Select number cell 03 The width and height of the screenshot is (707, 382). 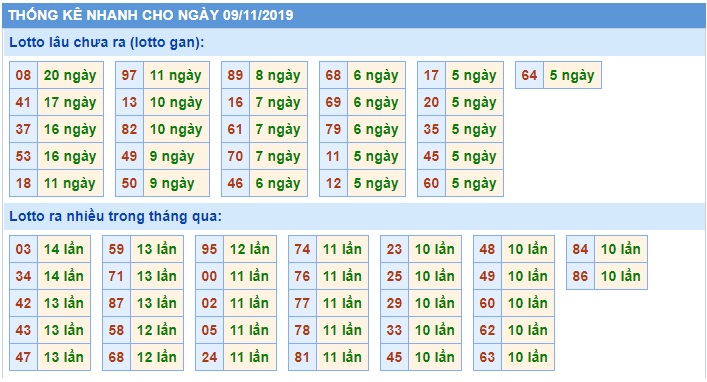pos(23,249)
